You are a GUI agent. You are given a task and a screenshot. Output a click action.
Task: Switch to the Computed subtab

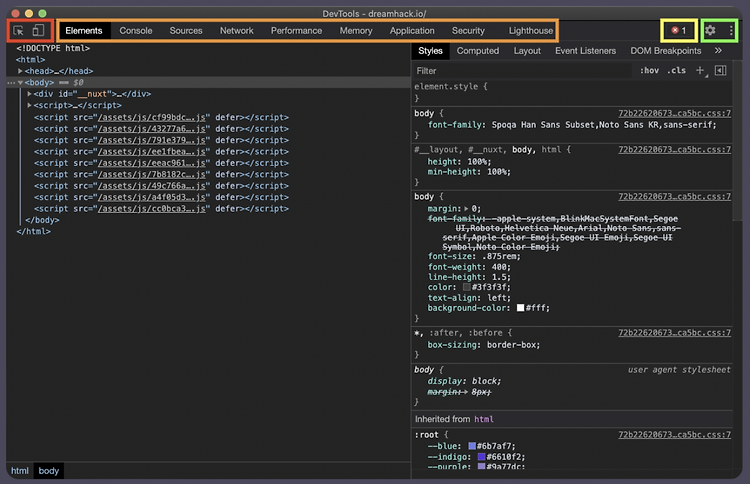point(477,51)
